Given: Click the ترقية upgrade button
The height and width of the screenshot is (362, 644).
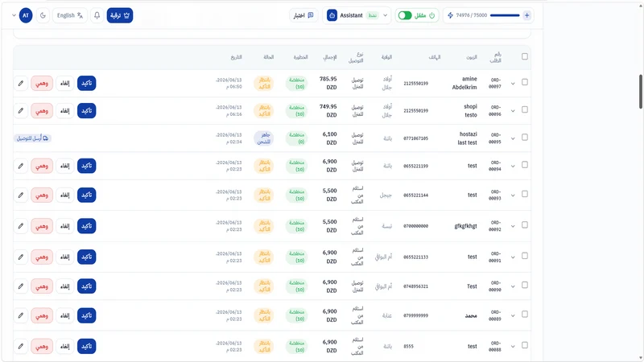Looking at the screenshot, I should point(120,15).
